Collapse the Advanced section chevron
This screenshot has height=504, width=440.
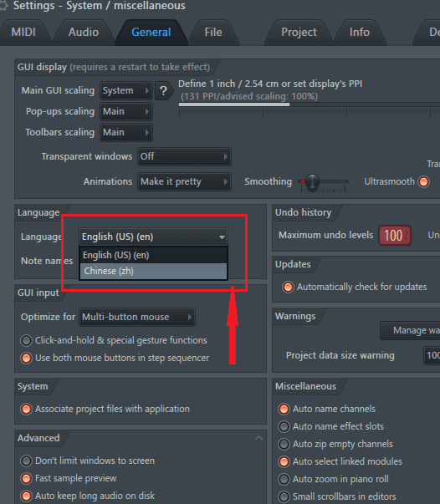258,438
